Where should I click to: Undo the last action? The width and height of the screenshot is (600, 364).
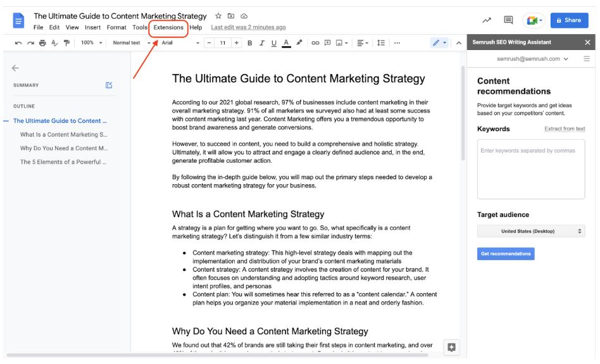tap(18, 43)
